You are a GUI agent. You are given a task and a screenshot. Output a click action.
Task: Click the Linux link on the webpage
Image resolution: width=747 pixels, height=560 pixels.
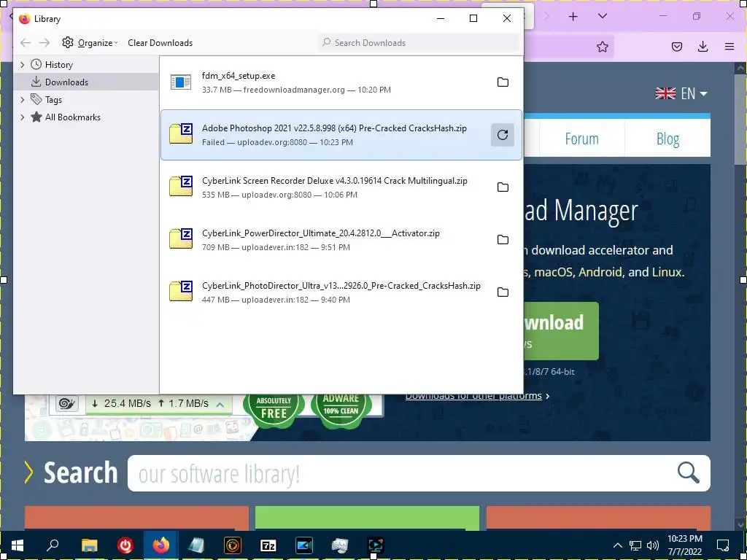(x=667, y=273)
